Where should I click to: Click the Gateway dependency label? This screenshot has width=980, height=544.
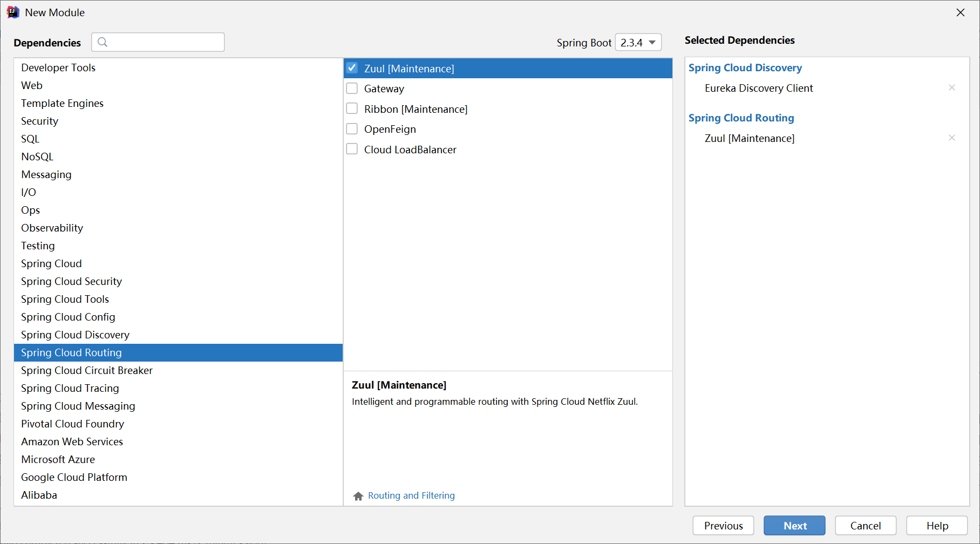point(384,89)
